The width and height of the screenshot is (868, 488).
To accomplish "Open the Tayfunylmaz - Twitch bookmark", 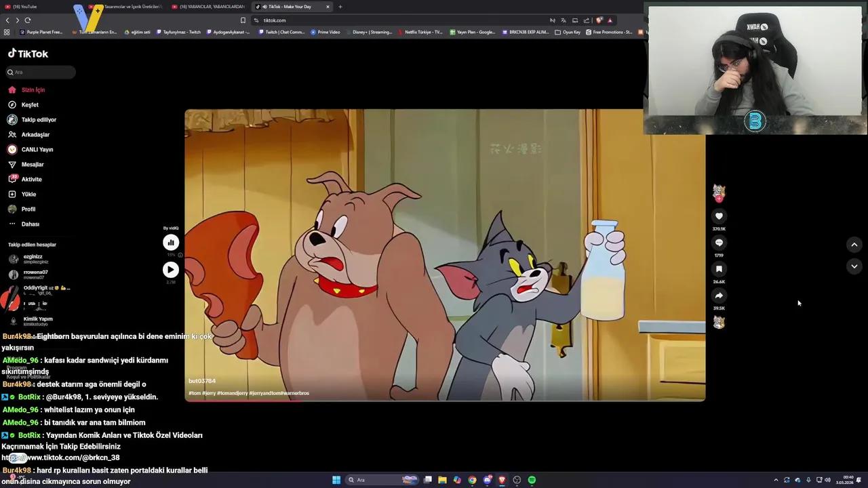I will (x=178, y=32).
